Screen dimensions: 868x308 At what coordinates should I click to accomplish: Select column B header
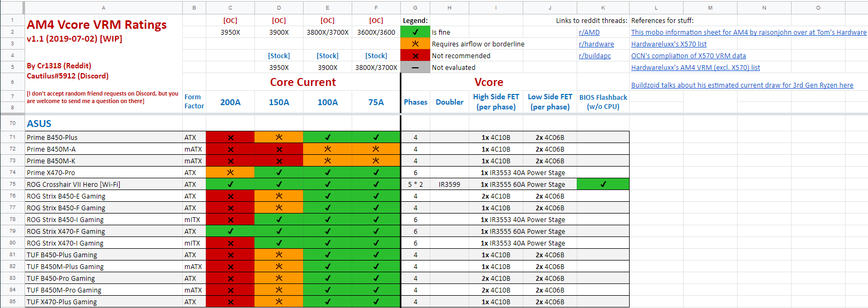tap(194, 7)
